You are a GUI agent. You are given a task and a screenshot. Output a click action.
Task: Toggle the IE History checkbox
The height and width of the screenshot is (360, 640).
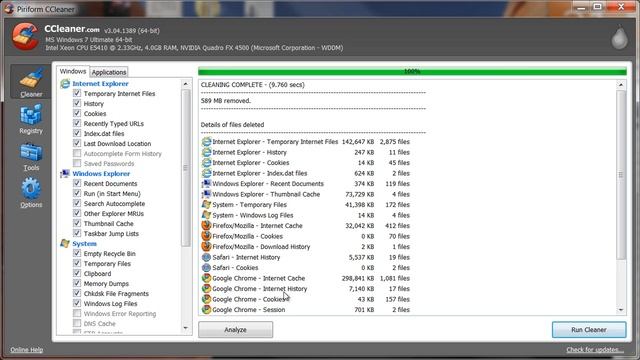click(x=77, y=103)
